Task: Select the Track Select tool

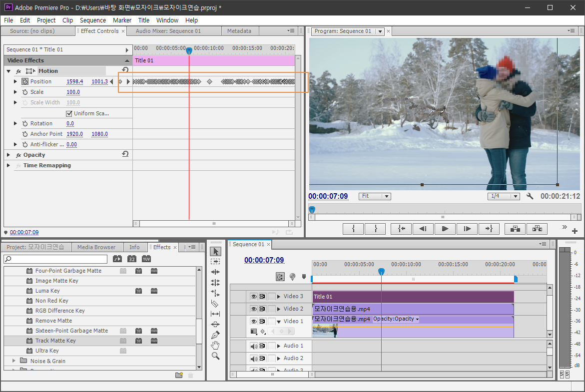Action: (x=215, y=262)
